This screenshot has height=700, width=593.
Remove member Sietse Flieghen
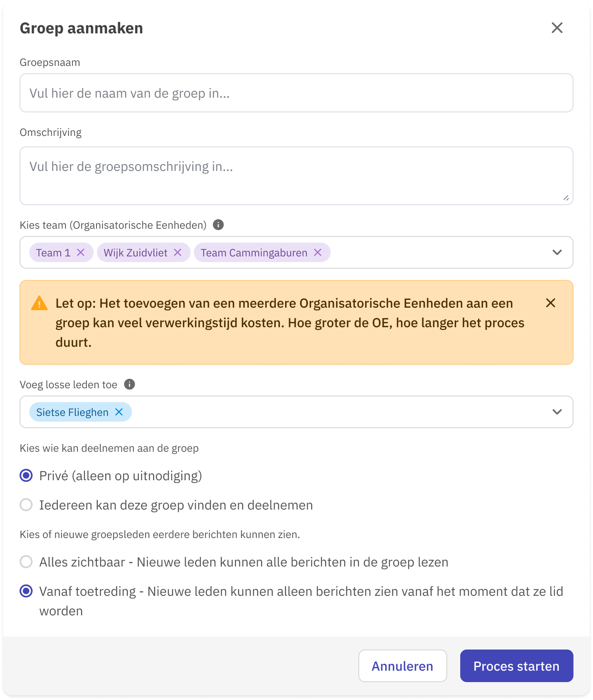[x=119, y=412]
